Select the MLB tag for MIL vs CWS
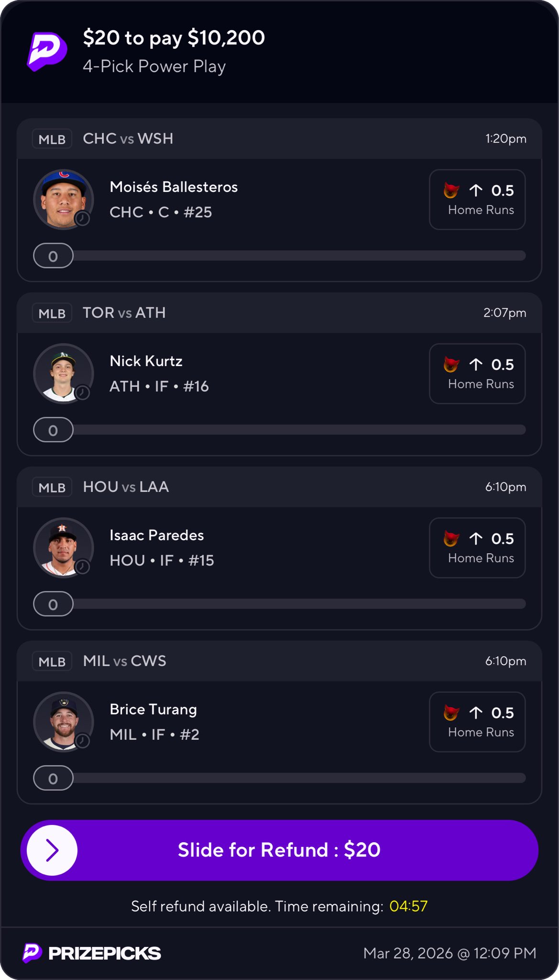The image size is (559, 980). [x=52, y=662]
